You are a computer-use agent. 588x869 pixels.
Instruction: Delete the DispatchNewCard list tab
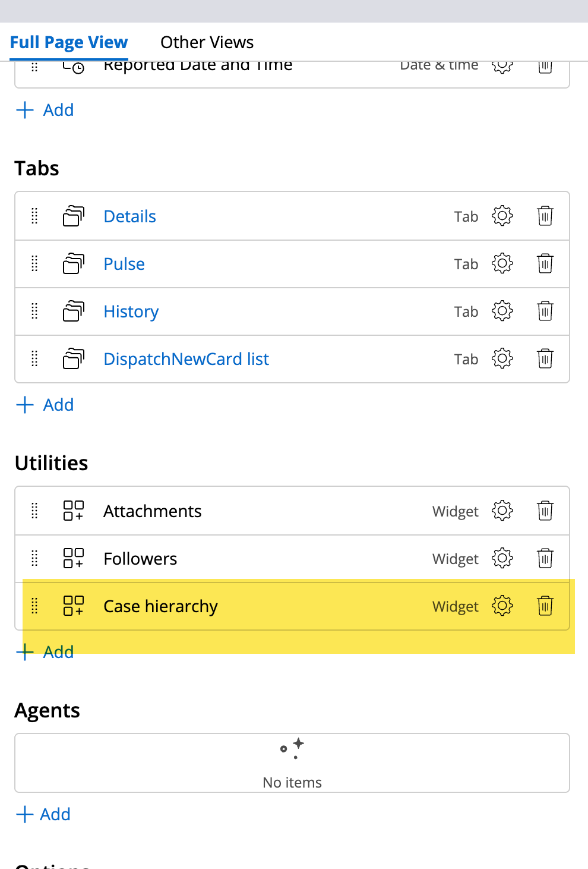545,358
